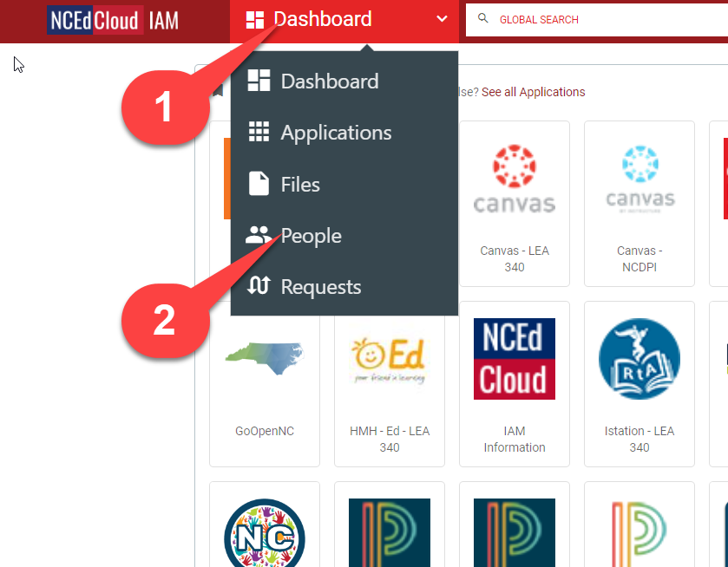Click the header Dashboard tile icon
The height and width of the screenshot is (567, 728).
(255, 20)
